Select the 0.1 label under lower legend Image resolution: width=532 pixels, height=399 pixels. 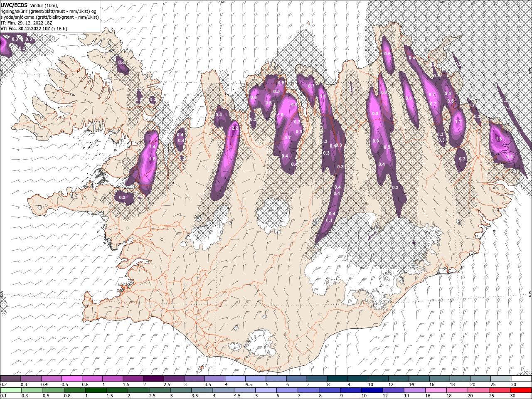(x=3, y=396)
